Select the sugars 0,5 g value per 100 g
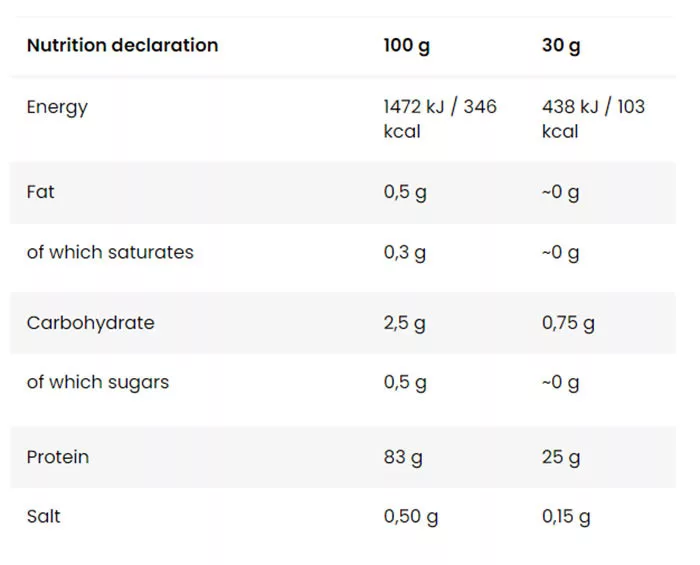This screenshot has width=700, height=565. tap(405, 383)
